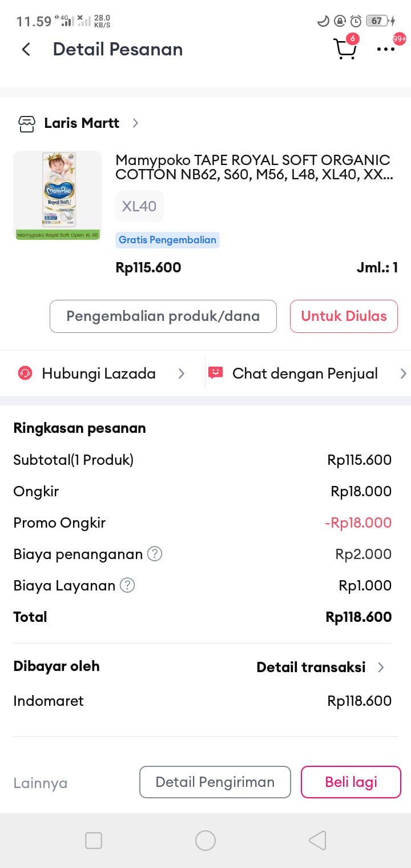Open the three-dot more options menu

click(386, 50)
